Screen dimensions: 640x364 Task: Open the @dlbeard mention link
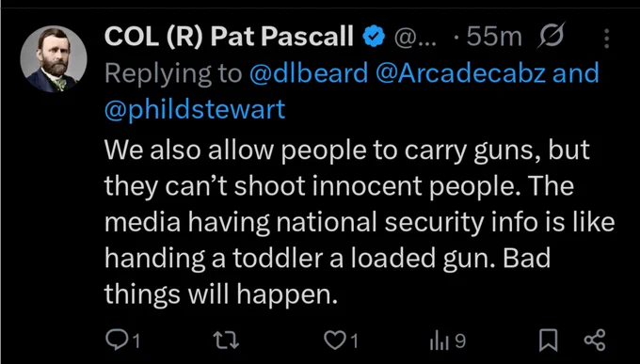point(309,73)
